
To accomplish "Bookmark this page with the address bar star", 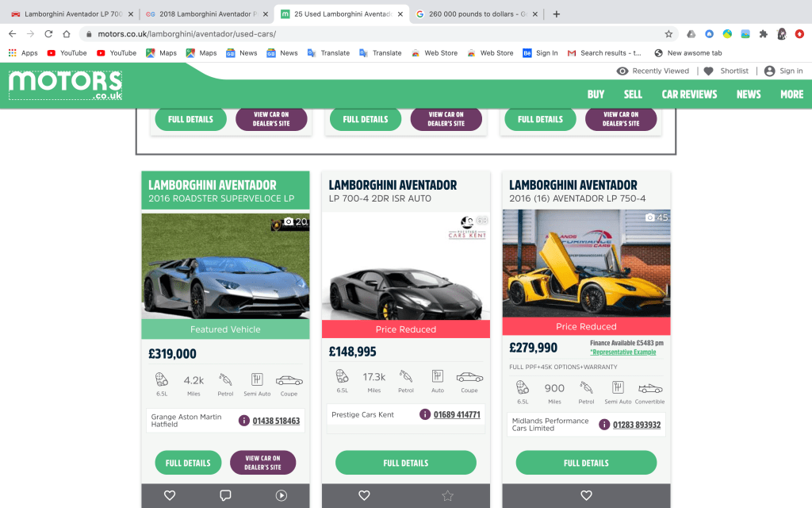I will point(668,34).
